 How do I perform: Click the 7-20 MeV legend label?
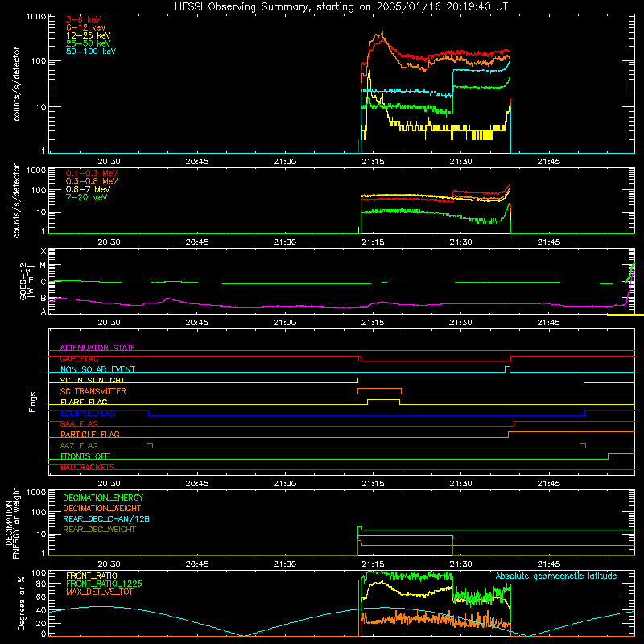pos(86,197)
